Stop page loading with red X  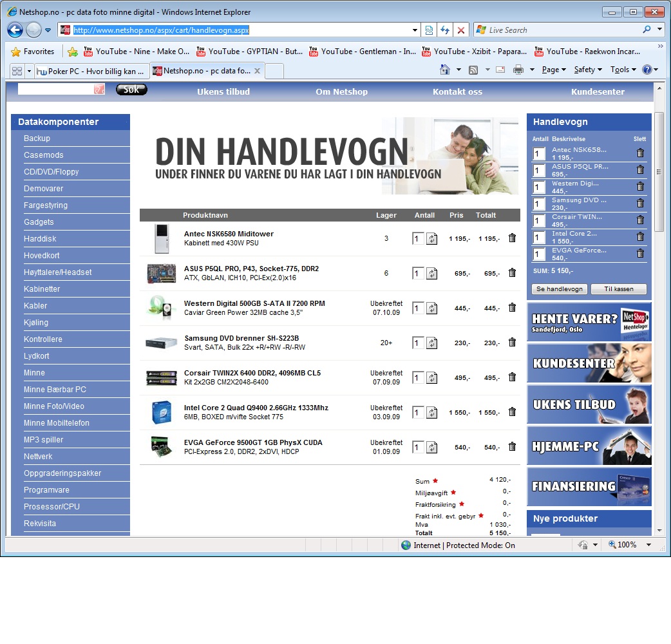point(461,30)
